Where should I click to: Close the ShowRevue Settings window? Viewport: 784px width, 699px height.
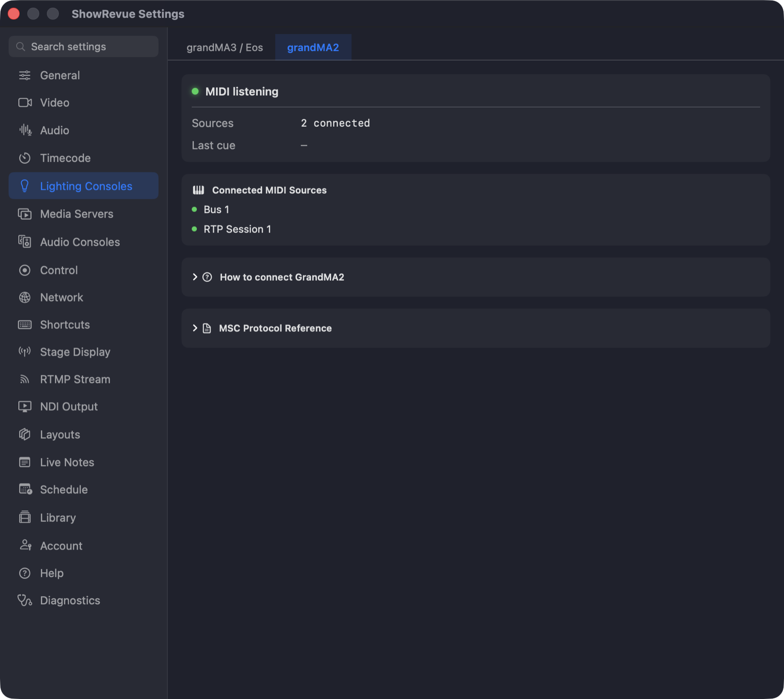[14, 14]
